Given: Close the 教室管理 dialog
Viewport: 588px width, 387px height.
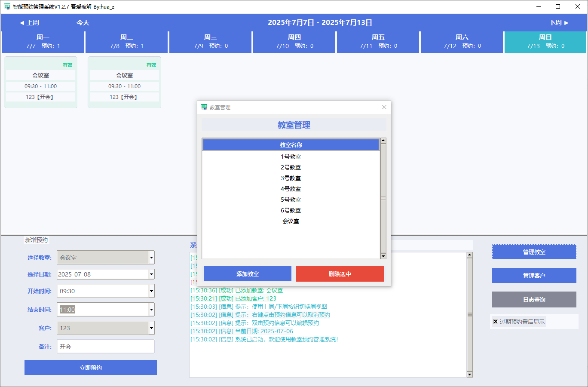Looking at the screenshot, I should tap(384, 107).
